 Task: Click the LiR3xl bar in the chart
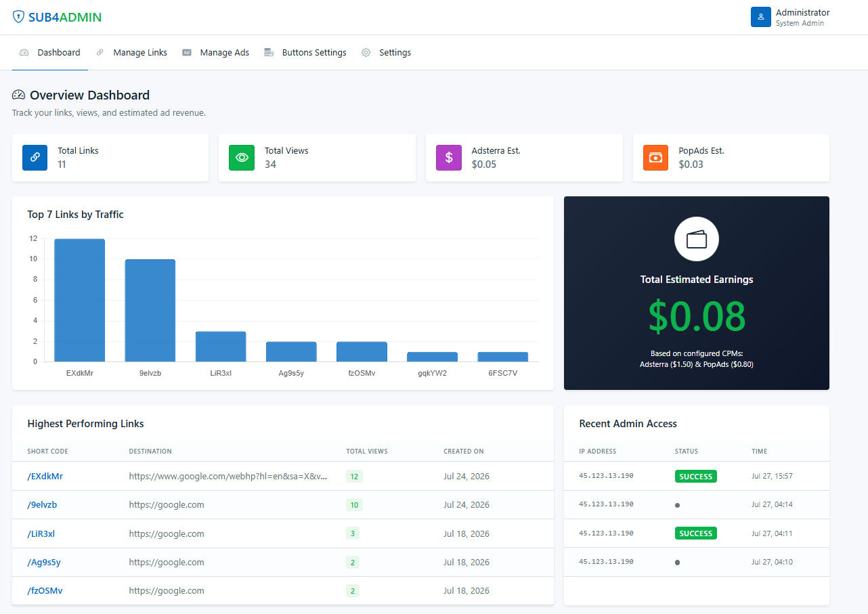click(x=221, y=347)
